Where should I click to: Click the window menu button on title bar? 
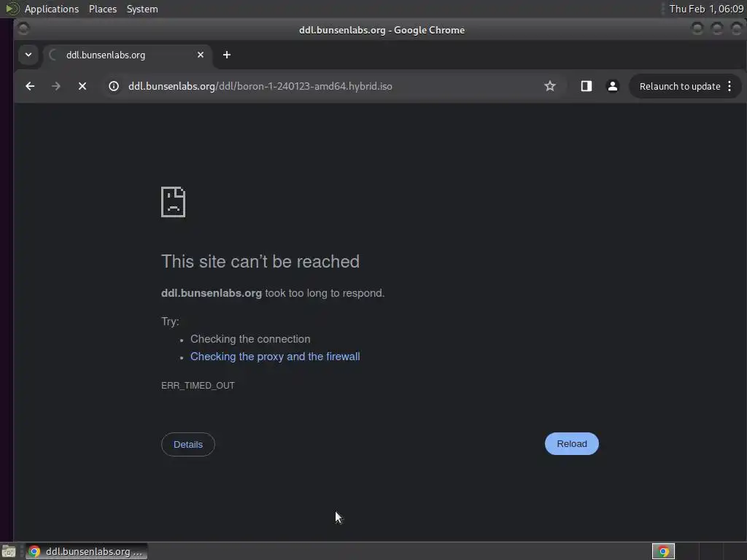click(23, 29)
